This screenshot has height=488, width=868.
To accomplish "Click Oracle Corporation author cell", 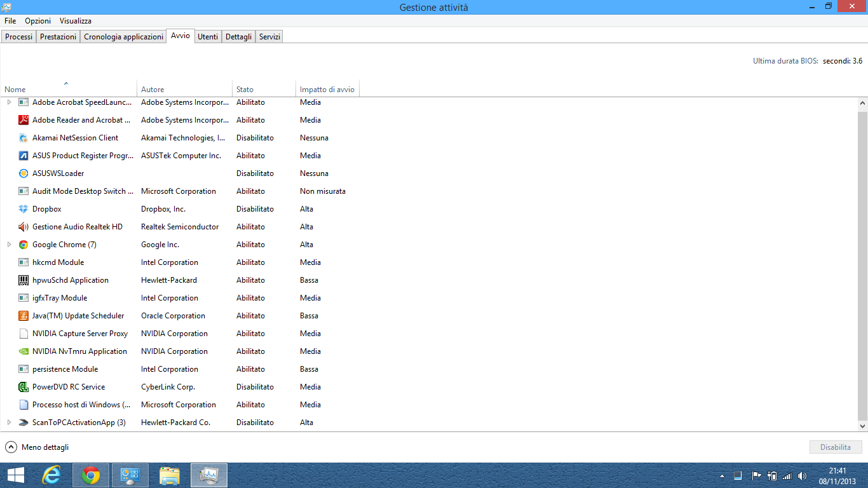I will point(173,316).
